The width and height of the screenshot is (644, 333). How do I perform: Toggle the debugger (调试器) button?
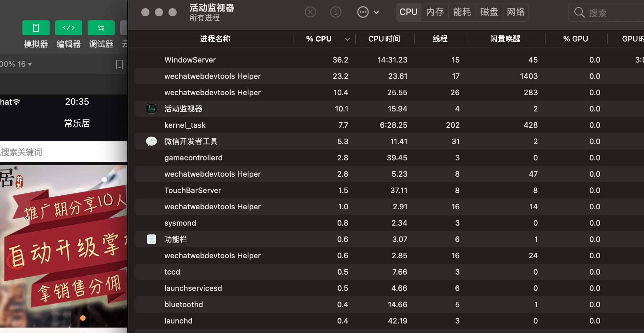(x=101, y=28)
